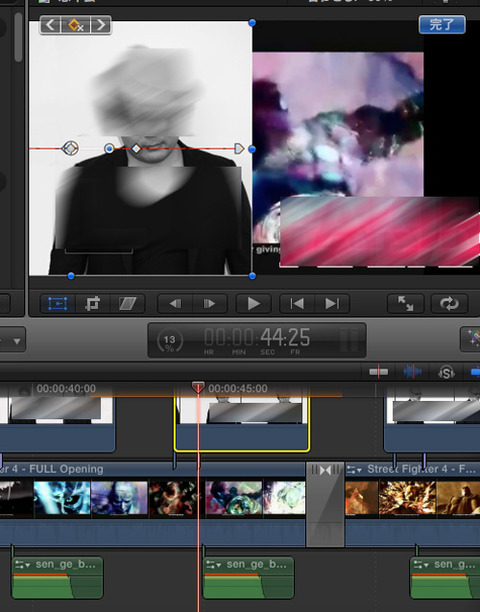The image size is (480, 612).
Task: Step back one frame button
Action: point(175,303)
